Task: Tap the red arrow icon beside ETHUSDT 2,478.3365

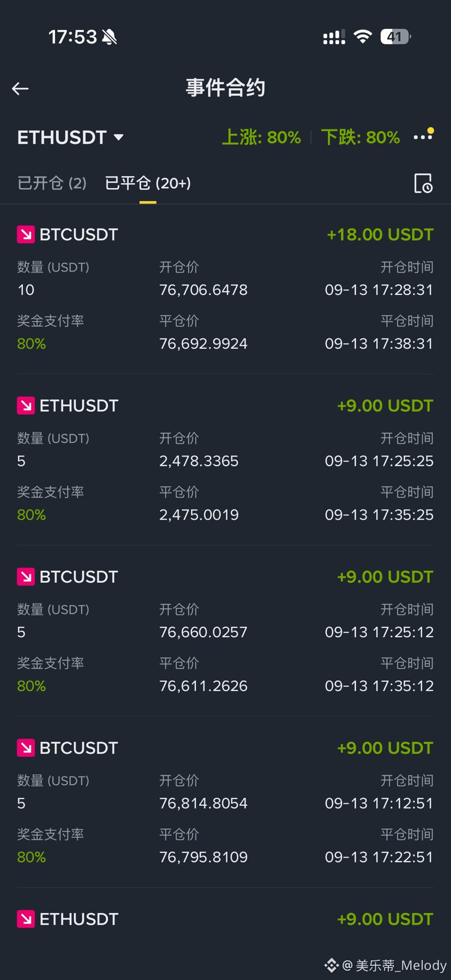Action: 26,405
